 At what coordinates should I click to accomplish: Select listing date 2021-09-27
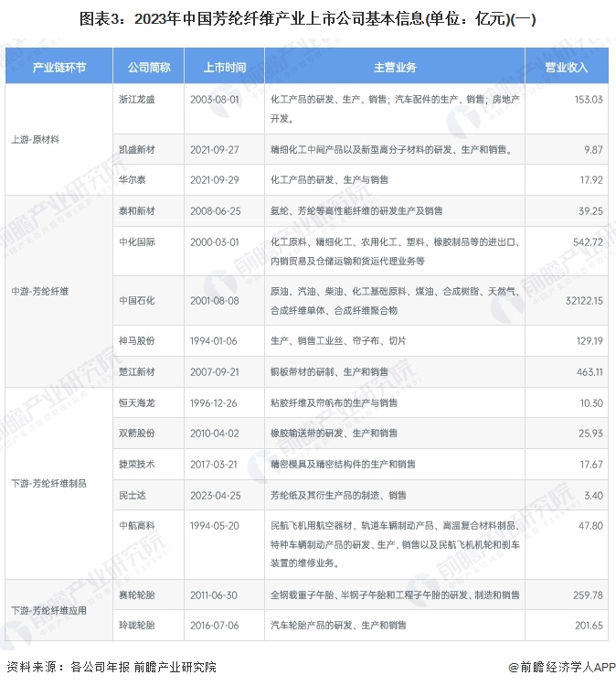point(215,150)
